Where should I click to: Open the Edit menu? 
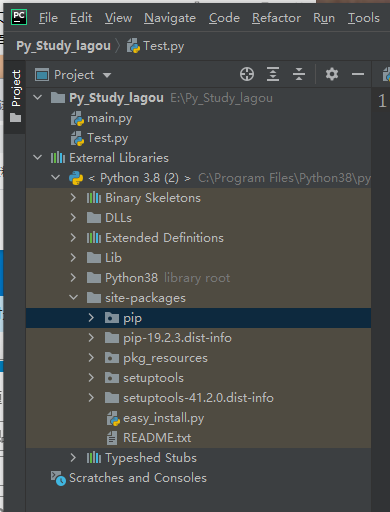[81, 18]
